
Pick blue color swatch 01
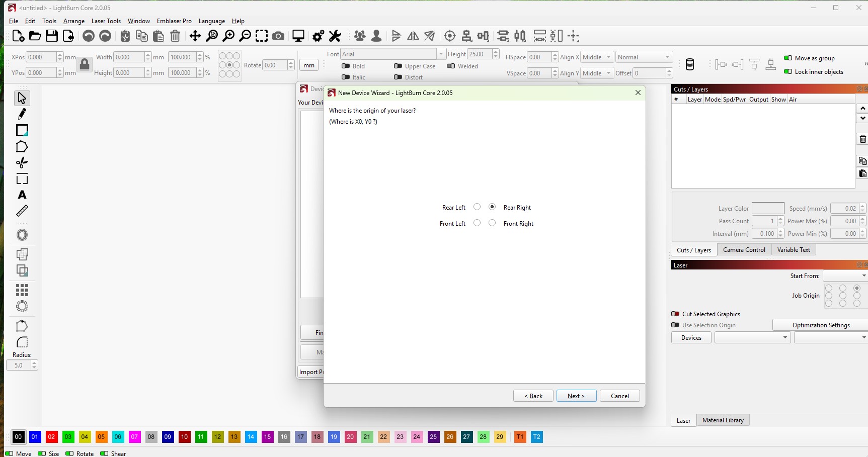click(x=35, y=437)
